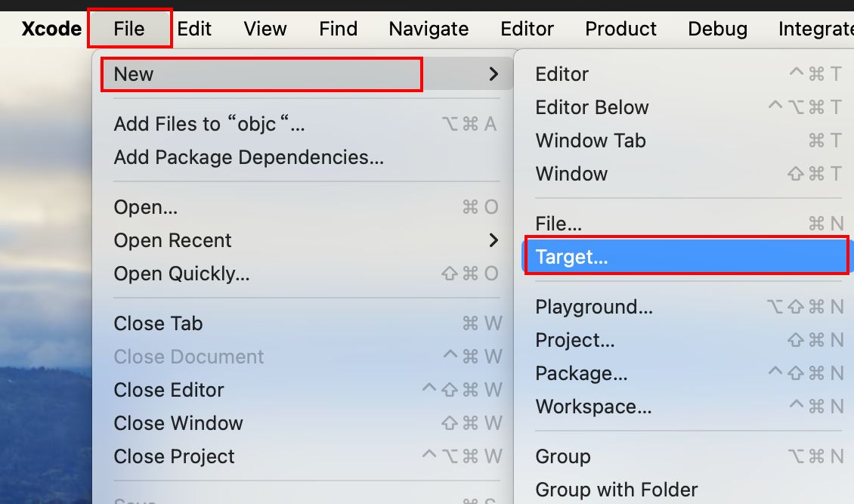Open the Product menu
Viewport: 854px width, 504px height.
[x=620, y=29]
